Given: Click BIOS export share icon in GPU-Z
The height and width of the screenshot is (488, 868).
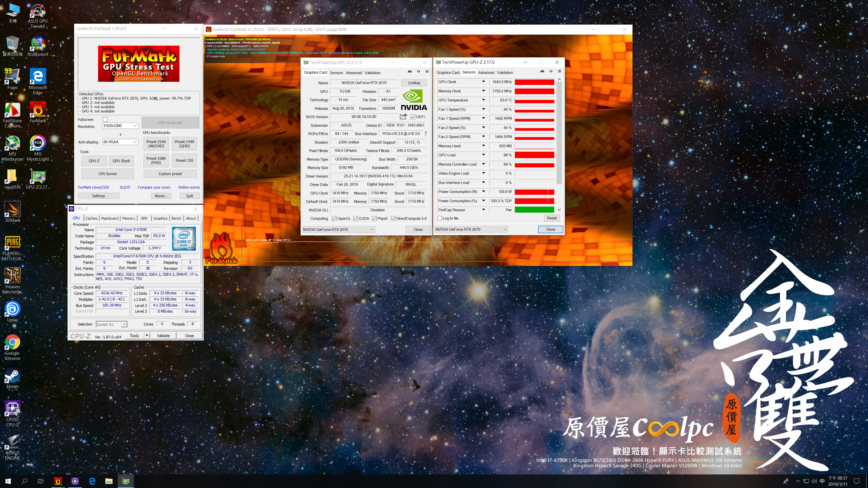Looking at the screenshot, I should 403,117.
